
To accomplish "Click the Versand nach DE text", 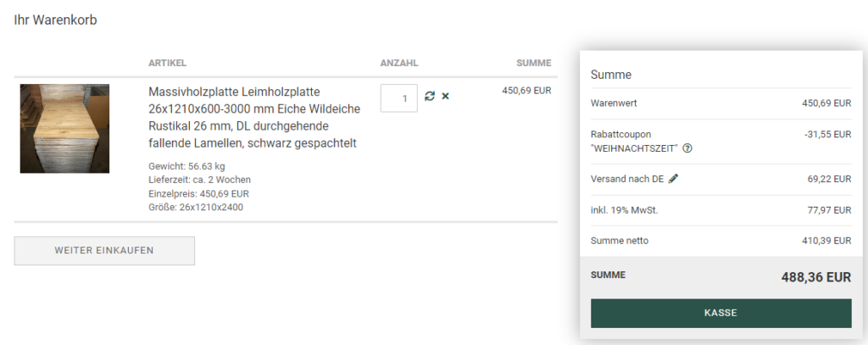I will [627, 179].
